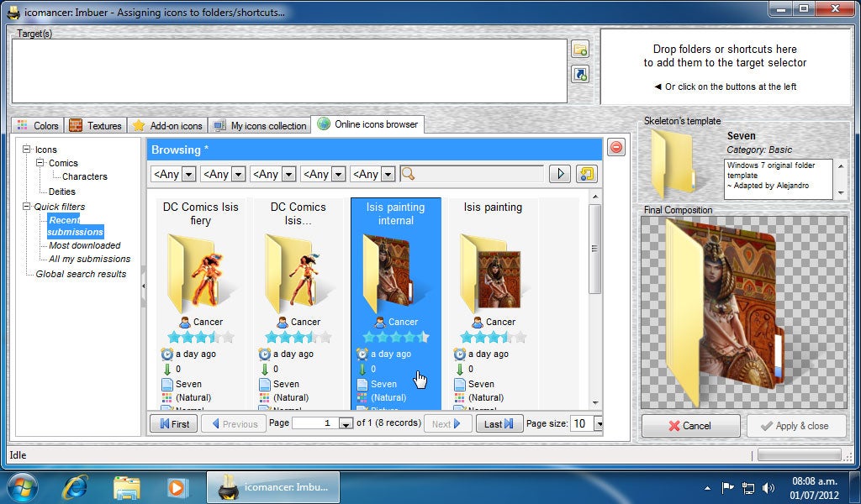Collapse the Comics tree node
Screen dimensions: 861x504
click(40, 162)
